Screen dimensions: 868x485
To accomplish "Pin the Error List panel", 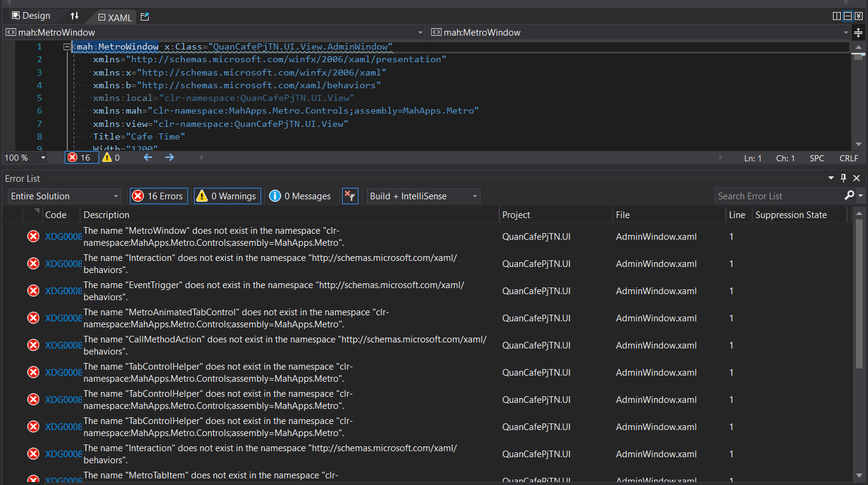I will [x=843, y=178].
